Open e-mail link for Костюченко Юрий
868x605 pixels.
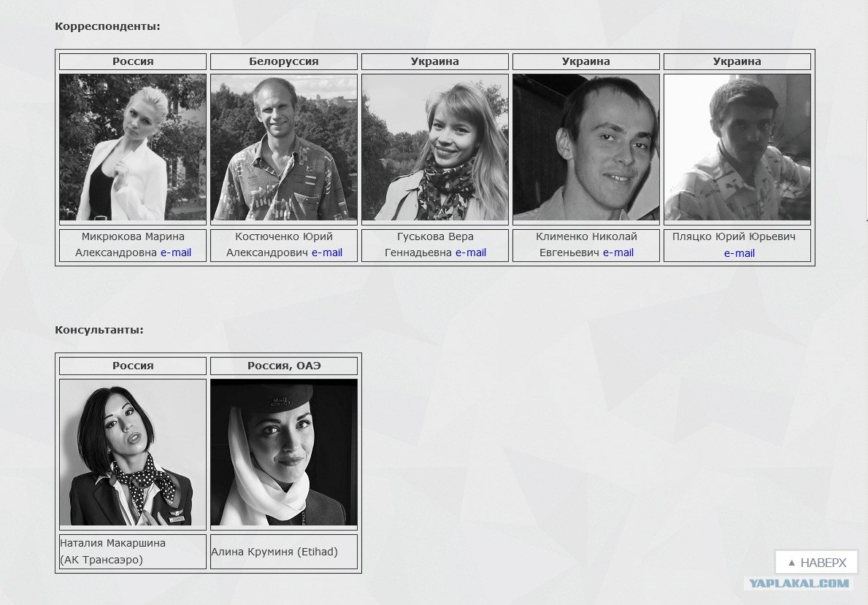(x=326, y=253)
